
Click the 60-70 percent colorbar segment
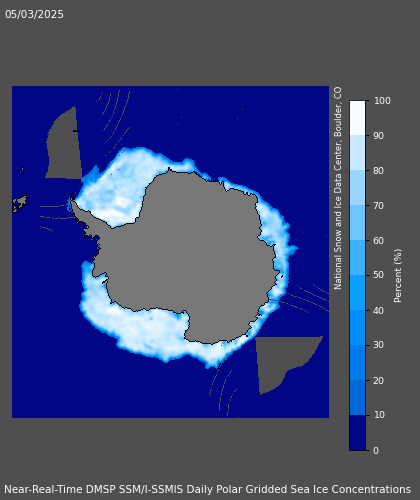pos(357,223)
